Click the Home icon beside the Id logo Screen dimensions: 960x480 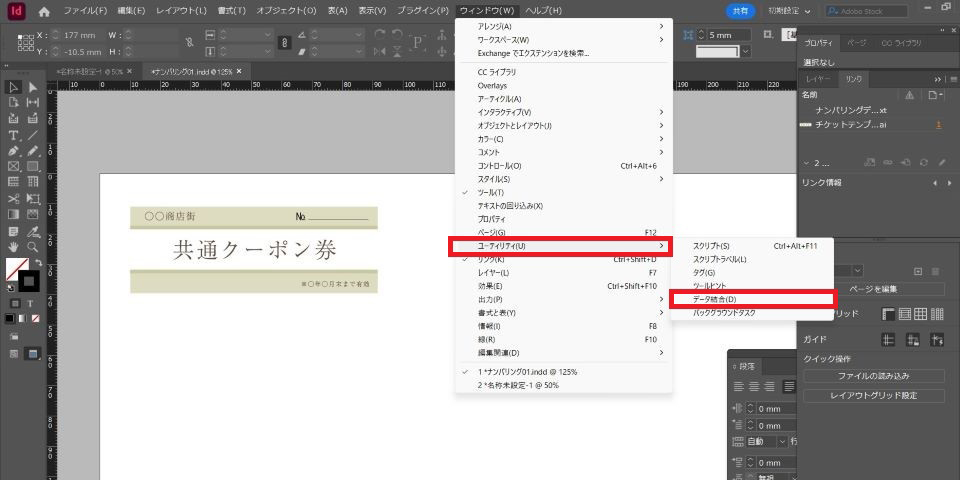43,11
